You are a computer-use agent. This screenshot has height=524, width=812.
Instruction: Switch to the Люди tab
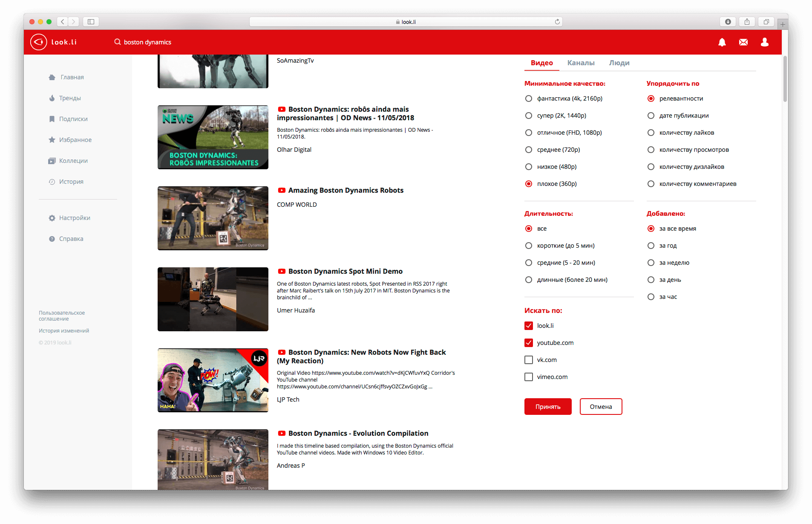(619, 63)
